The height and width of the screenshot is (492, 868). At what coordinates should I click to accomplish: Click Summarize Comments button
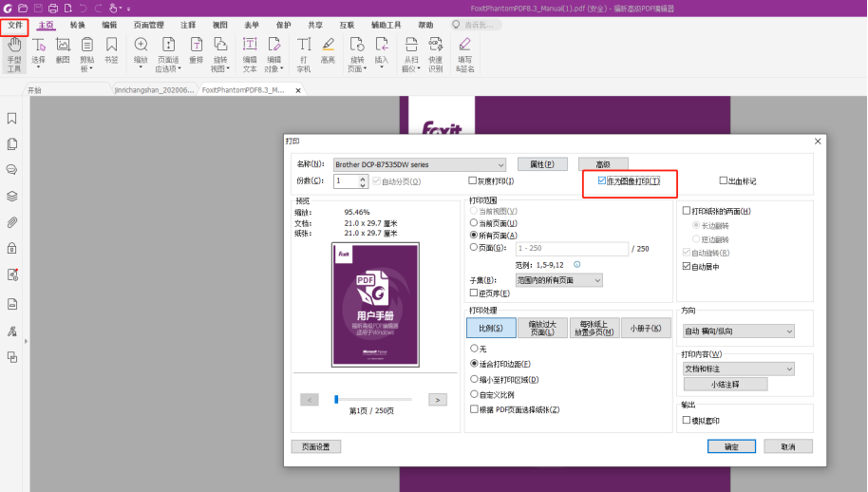(726, 384)
